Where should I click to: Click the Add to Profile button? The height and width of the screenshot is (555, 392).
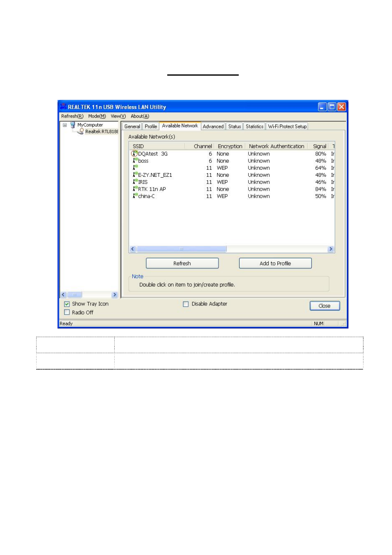[x=275, y=264]
